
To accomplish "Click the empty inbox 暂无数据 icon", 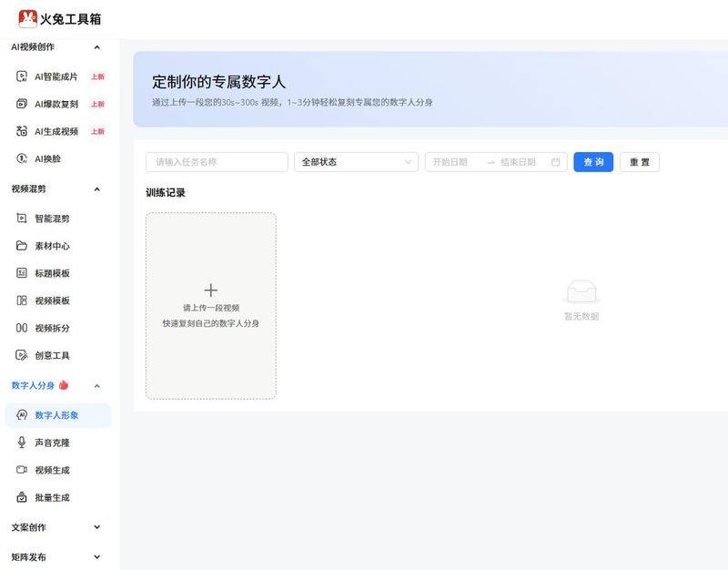I will tap(581, 292).
